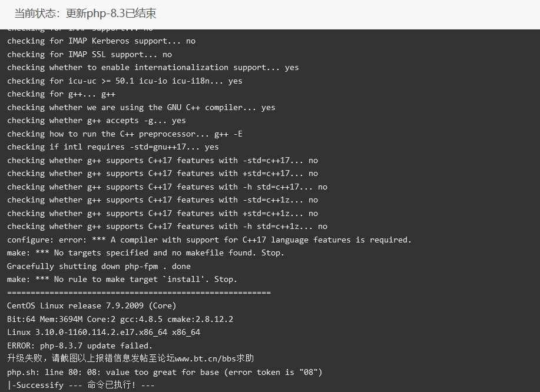Click the 'Bit:64 Mem:3694M Core:2' system info line
The width and height of the screenshot is (540, 392).
pos(120,320)
